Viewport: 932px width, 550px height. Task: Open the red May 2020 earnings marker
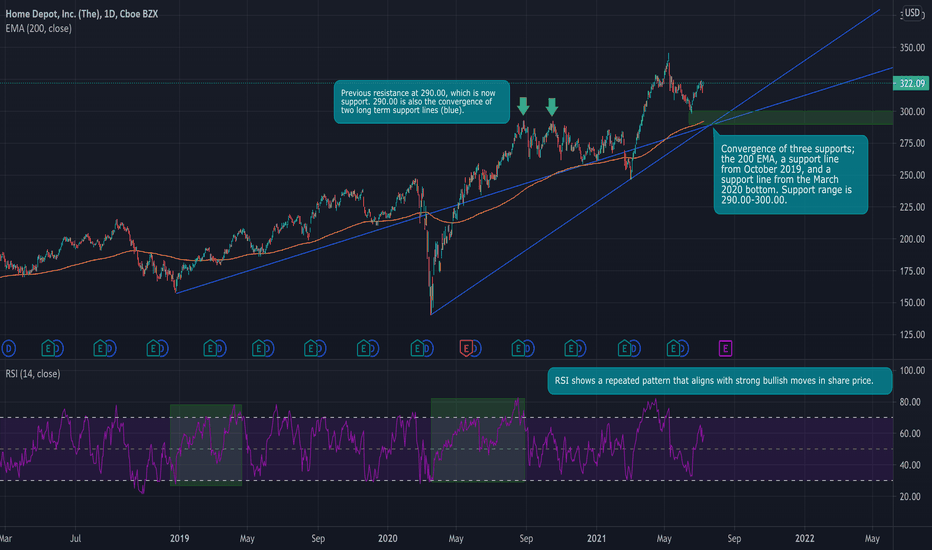[467, 348]
